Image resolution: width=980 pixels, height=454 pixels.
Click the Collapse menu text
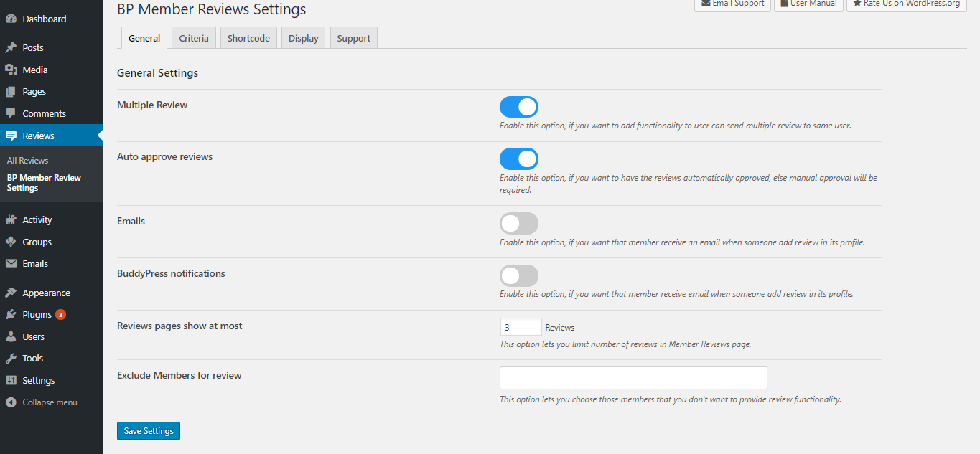coord(50,402)
